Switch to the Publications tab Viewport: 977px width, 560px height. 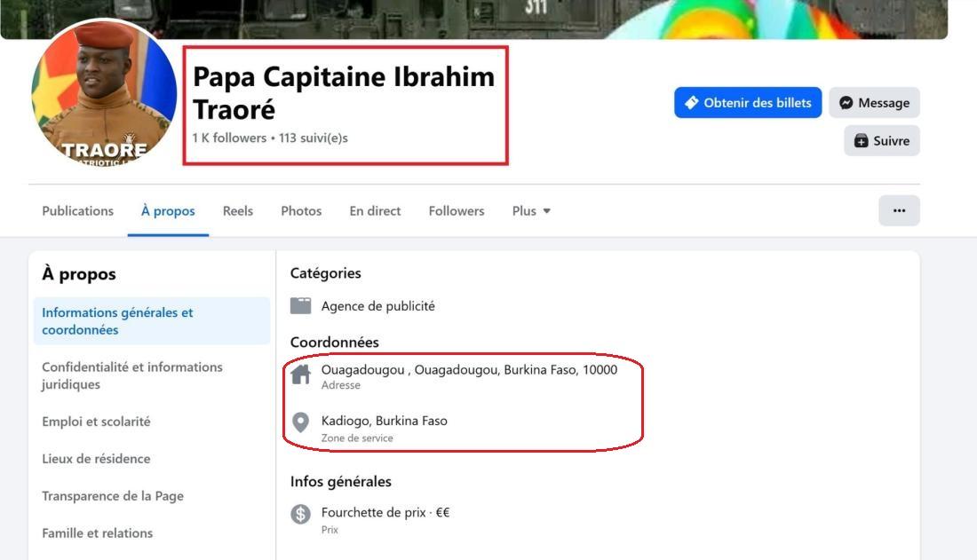[x=78, y=211]
